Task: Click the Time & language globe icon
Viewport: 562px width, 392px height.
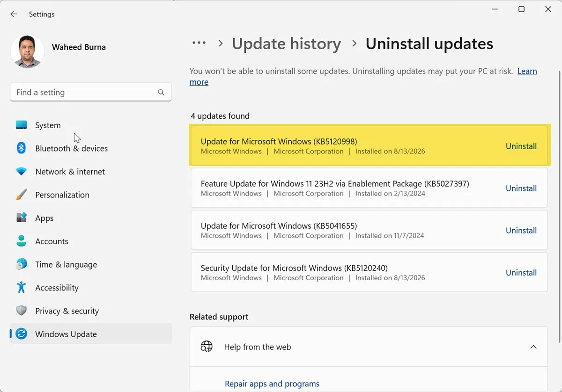Action: pyautogui.click(x=21, y=264)
